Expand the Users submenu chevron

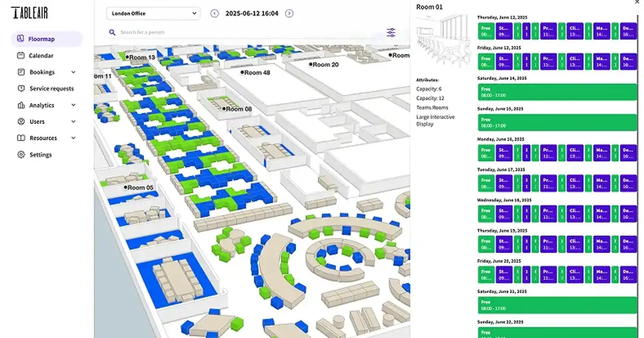74,122
